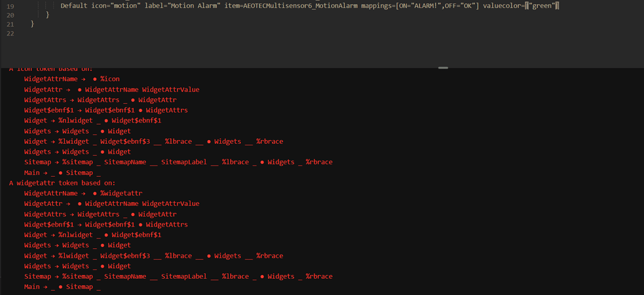Screen dimensions: 644x295
Task: Click the valuecolor attribute name
Action: [502, 6]
